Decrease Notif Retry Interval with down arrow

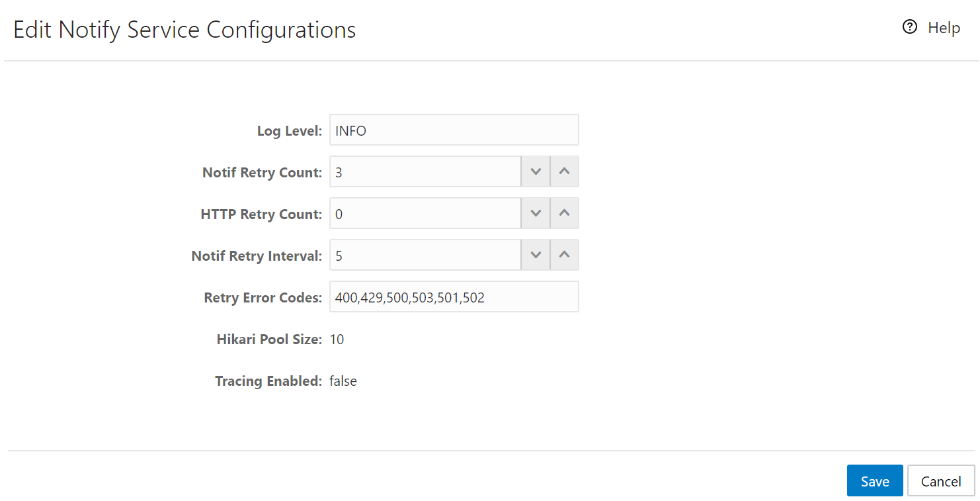click(536, 255)
